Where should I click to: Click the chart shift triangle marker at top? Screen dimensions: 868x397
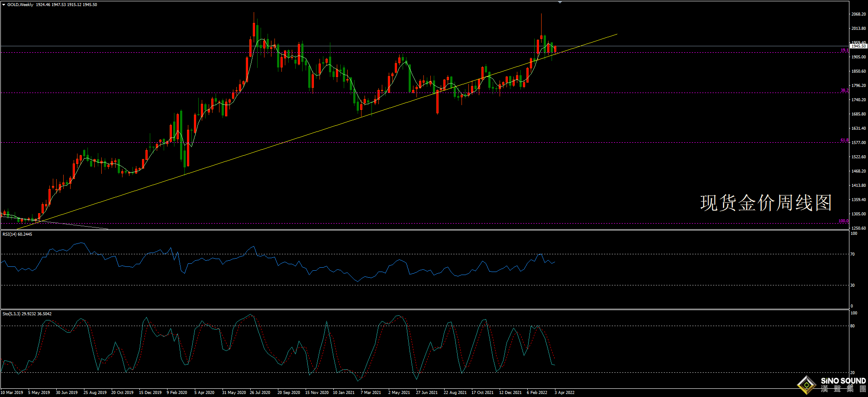tap(560, 3)
